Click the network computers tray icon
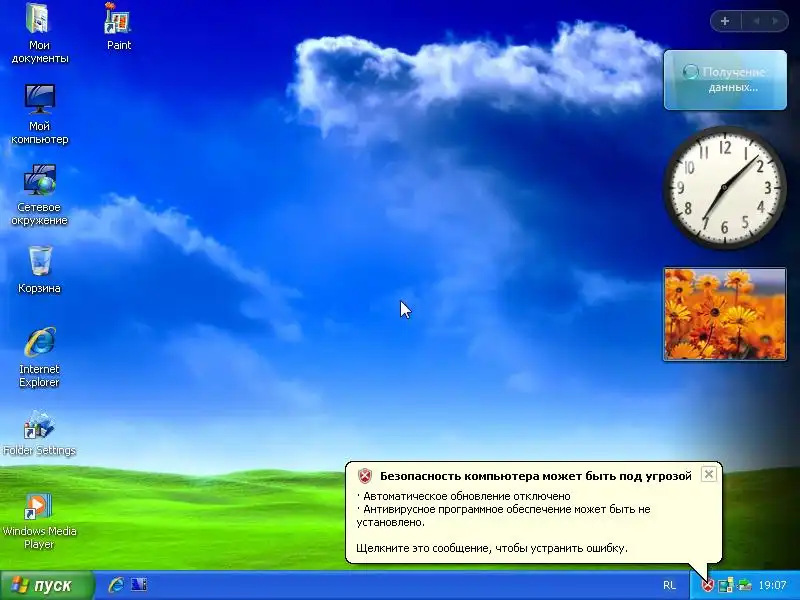The height and width of the screenshot is (600, 800). pyautogui.click(x=726, y=585)
